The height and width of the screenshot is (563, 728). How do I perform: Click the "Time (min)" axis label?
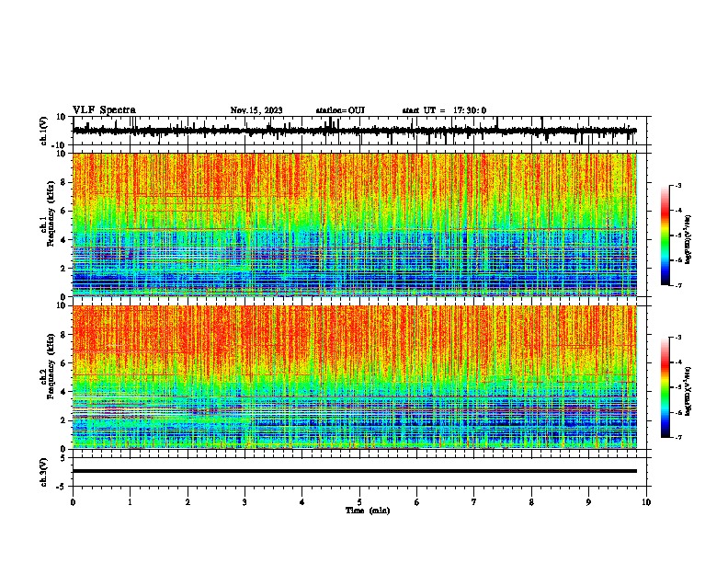[x=368, y=511]
